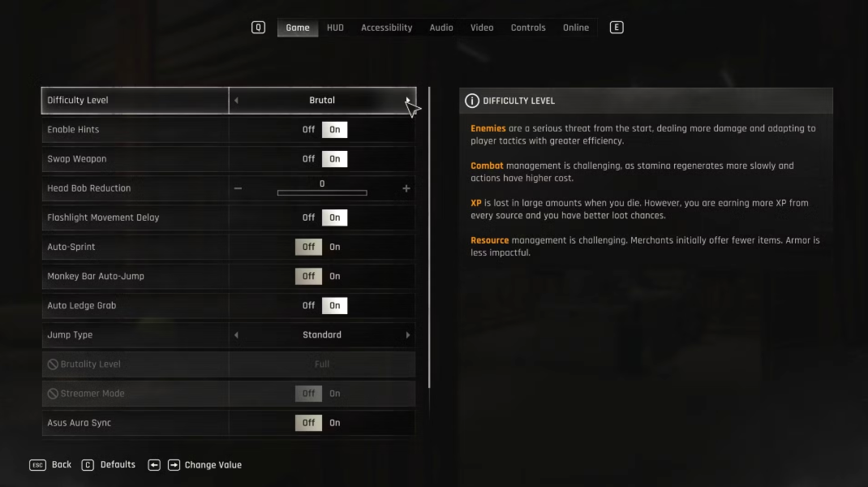This screenshot has height=487, width=868.
Task: Click the ESC Back key icon
Action: 37,465
